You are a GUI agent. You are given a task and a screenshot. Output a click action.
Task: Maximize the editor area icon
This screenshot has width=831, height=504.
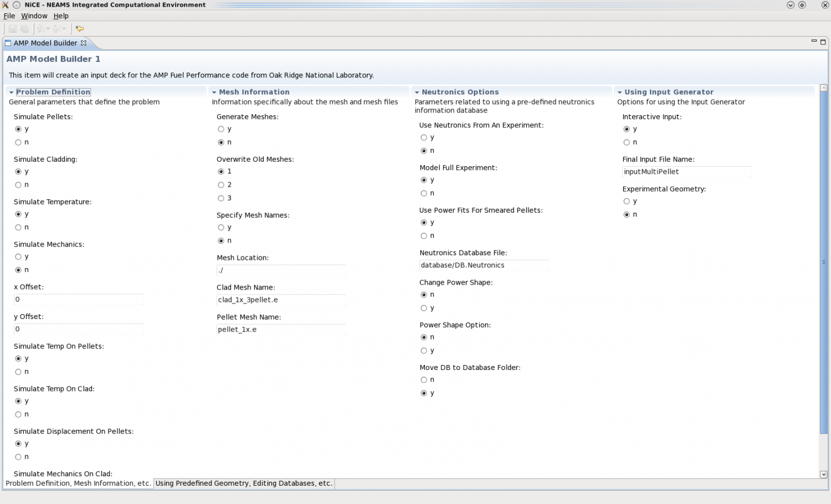(x=823, y=42)
